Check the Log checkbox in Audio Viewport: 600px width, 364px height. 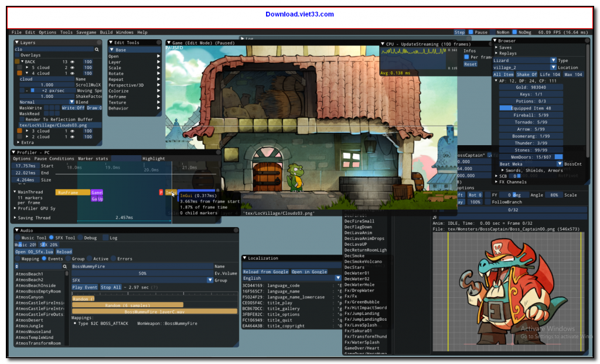[106, 238]
